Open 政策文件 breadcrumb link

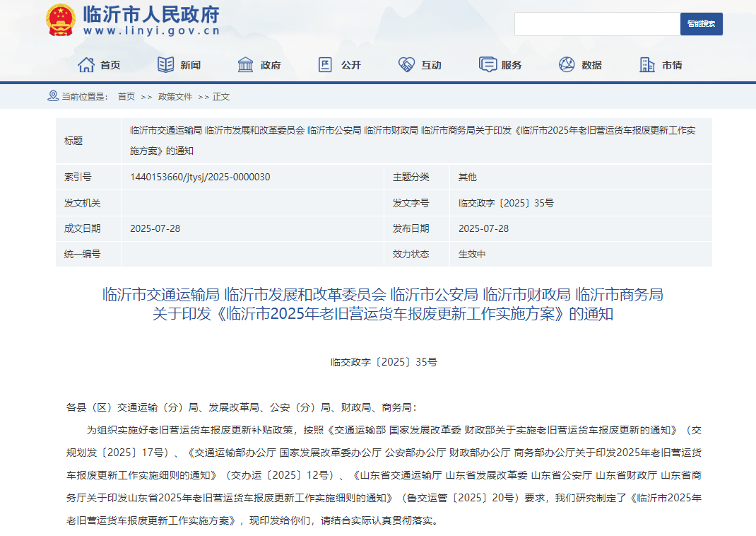click(175, 97)
